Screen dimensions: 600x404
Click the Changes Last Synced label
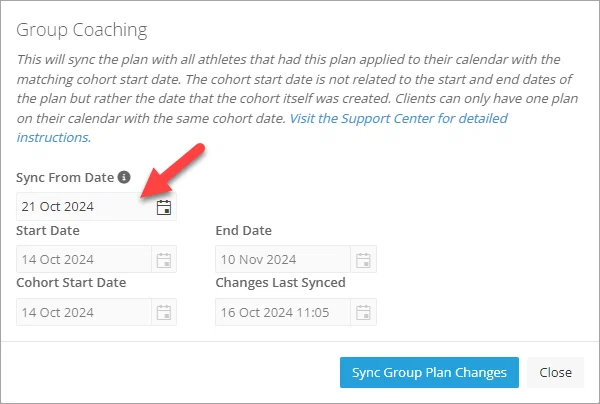tap(280, 282)
